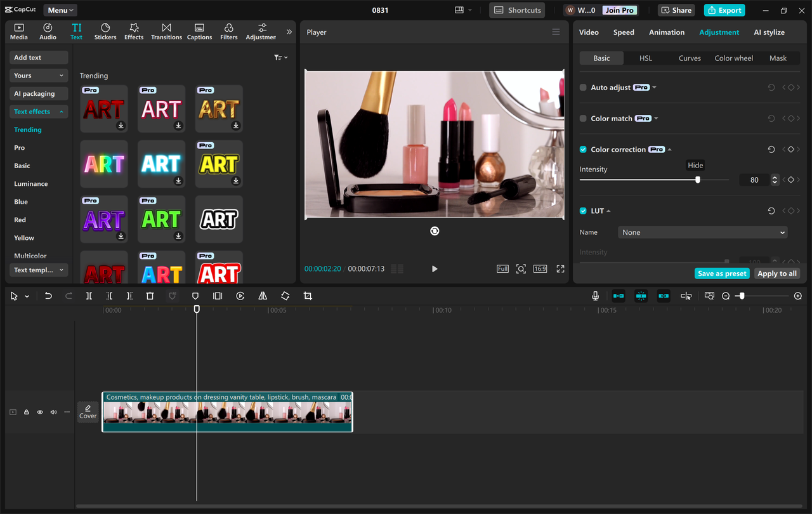Image resolution: width=812 pixels, height=514 pixels.
Task: Open the Color match dropdown arrow
Action: (656, 118)
